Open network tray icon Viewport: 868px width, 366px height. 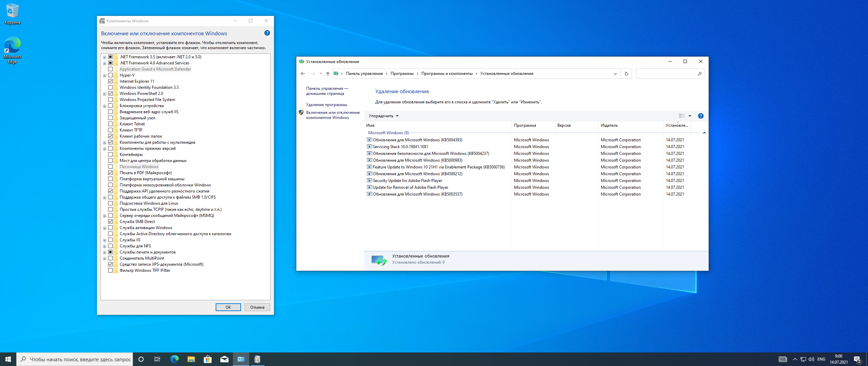[x=803, y=359]
